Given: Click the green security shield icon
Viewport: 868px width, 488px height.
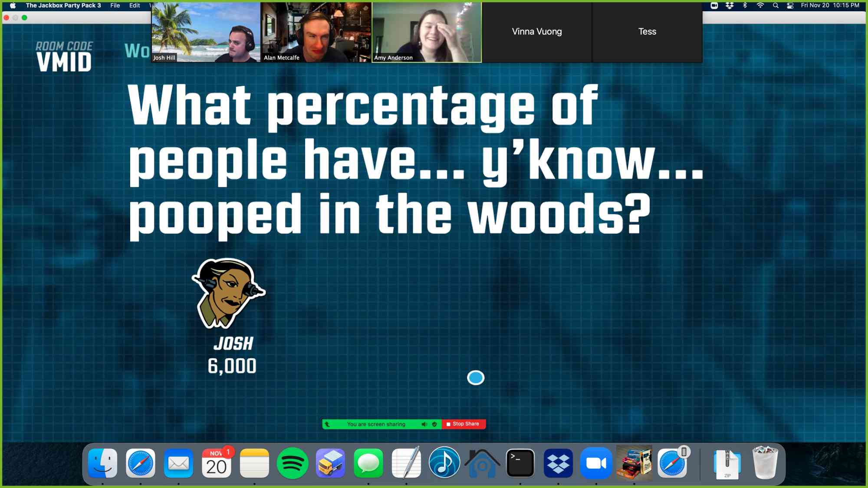Looking at the screenshot, I should coord(434,424).
